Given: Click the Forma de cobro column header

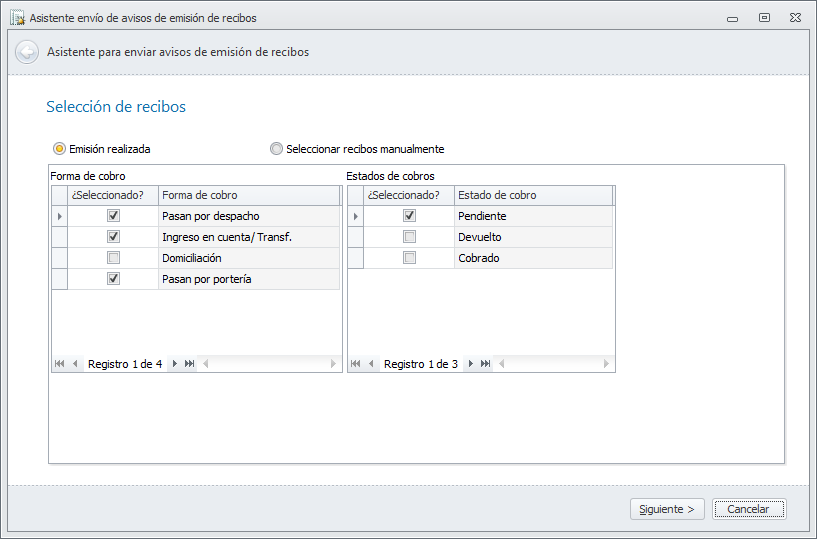Looking at the screenshot, I should pyautogui.click(x=248, y=195).
